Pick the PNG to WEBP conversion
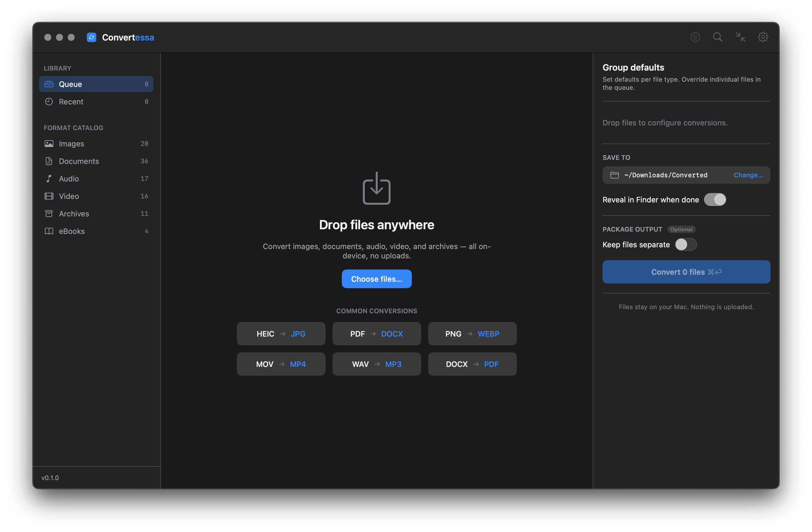Image resolution: width=812 pixels, height=532 pixels. click(x=472, y=334)
